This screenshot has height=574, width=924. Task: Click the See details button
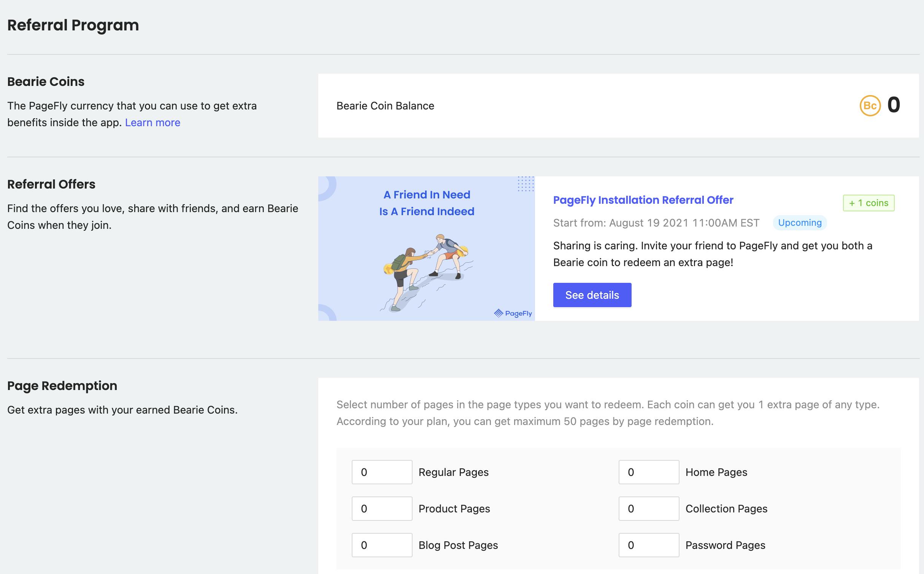(x=592, y=295)
